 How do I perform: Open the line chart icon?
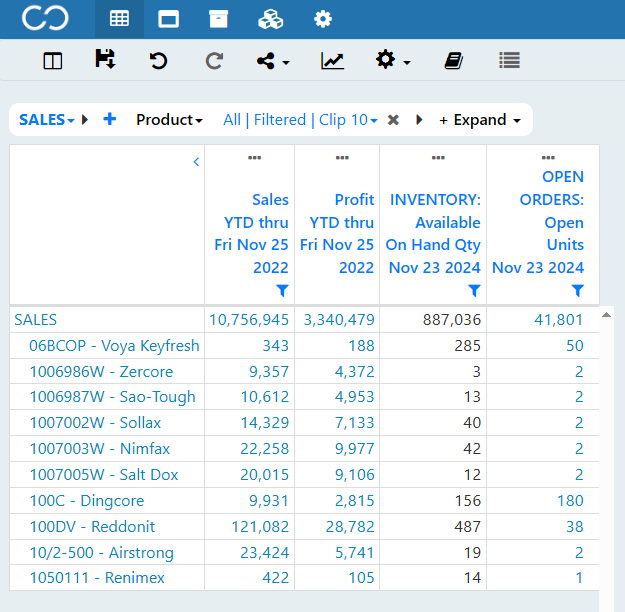tap(332, 61)
